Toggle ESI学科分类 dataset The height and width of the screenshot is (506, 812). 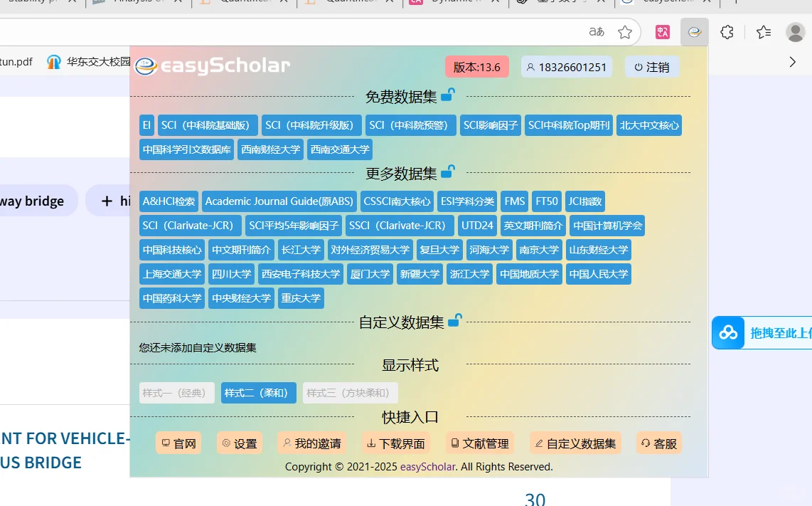tap(467, 201)
